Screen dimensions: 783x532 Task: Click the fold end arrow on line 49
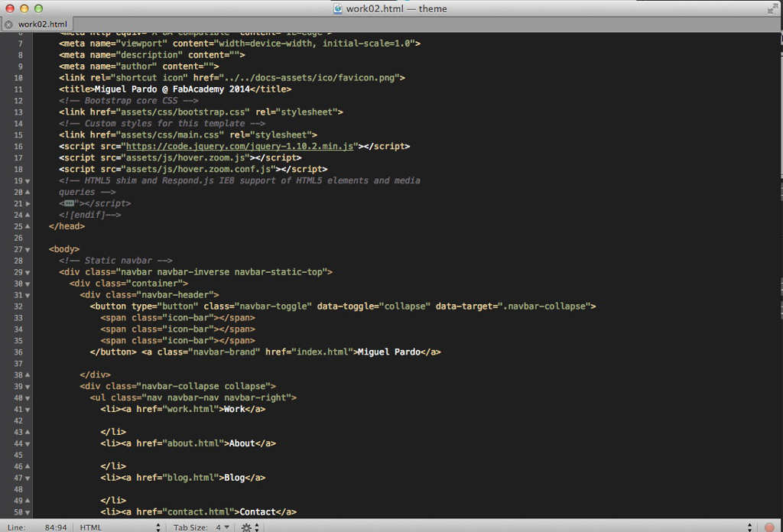point(28,501)
